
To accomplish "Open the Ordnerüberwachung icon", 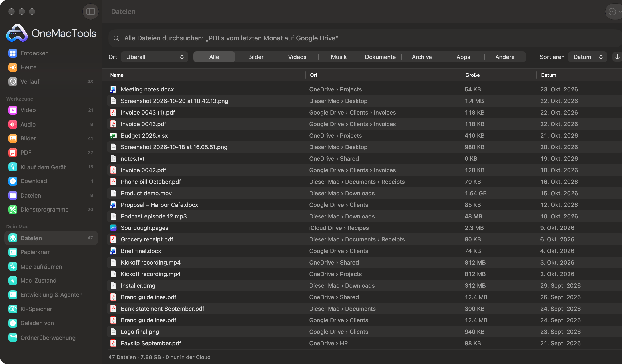I will pos(13,337).
